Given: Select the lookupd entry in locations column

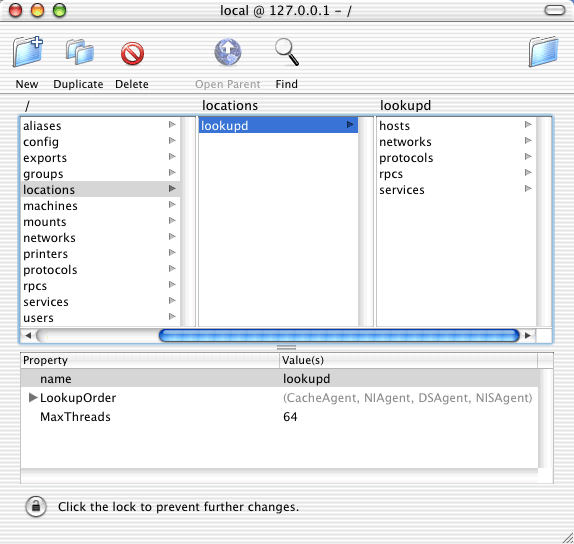Looking at the screenshot, I should tap(278, 125).
